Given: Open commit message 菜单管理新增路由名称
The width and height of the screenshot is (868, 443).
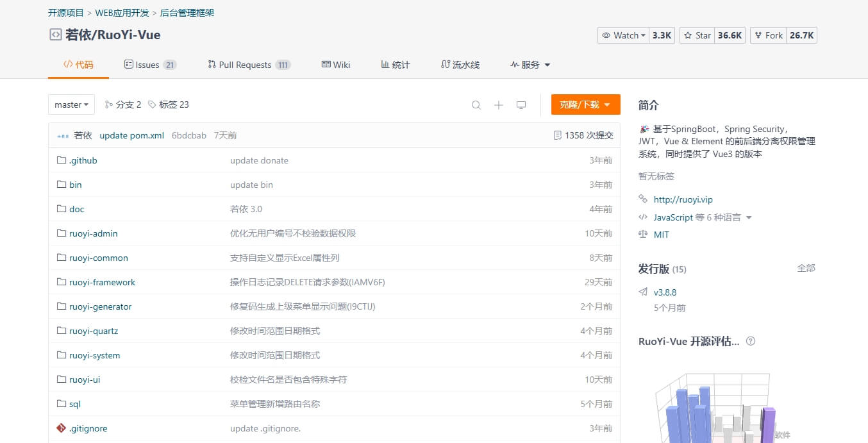Looking at the screenshot, I should [275, 404].
